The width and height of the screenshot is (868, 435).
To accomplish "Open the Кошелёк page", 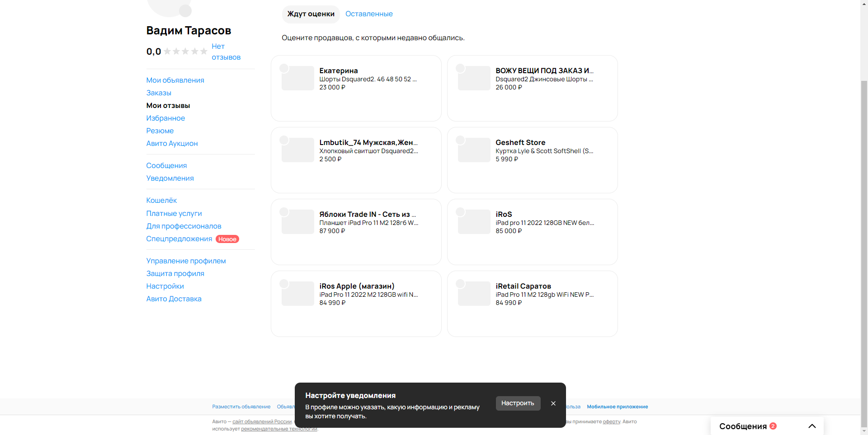I will pyautogui.click(x=161, y=200).
